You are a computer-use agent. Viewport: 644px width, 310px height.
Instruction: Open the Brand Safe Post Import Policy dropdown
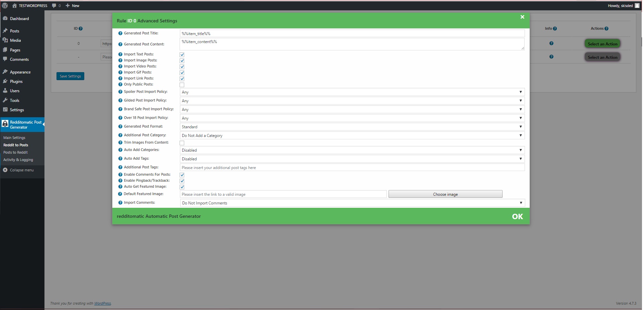click(352, 110)
